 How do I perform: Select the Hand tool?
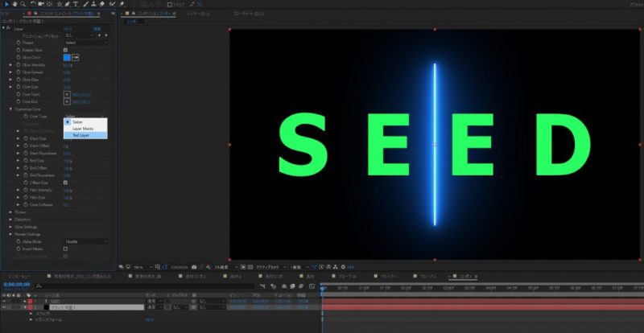(x=14, y=4)
